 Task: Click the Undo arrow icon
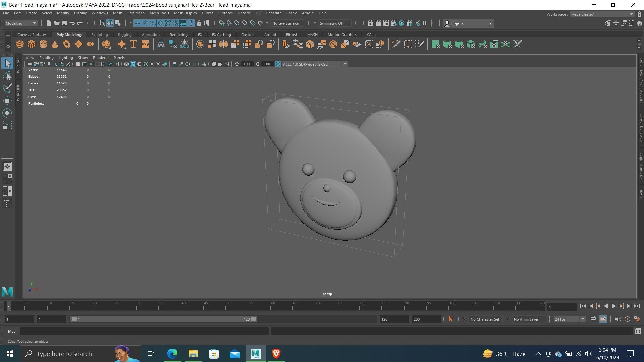pyautogui.click(x=72, y=23)
